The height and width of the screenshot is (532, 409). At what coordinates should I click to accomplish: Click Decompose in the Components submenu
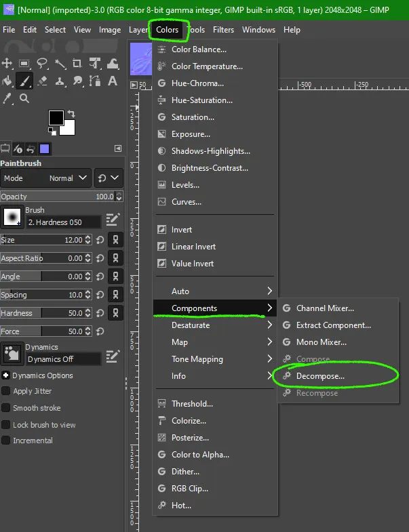pos(320,376)
